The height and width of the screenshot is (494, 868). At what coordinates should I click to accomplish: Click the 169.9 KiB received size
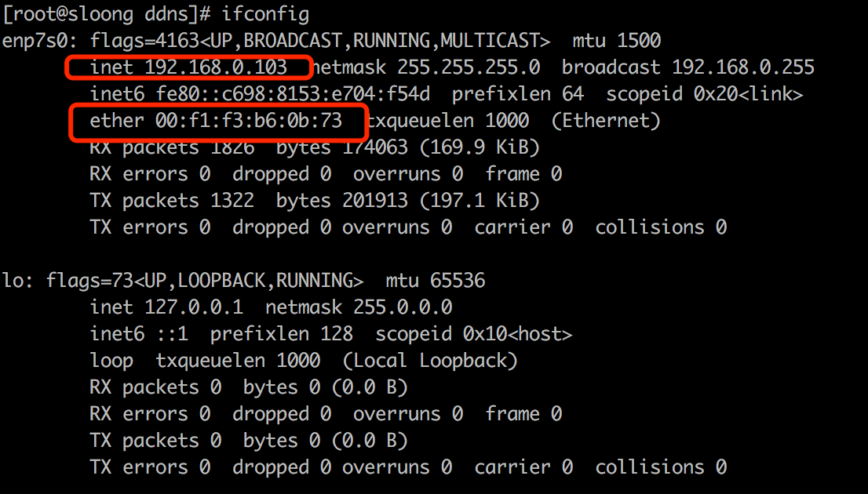(x=479, y=147)
